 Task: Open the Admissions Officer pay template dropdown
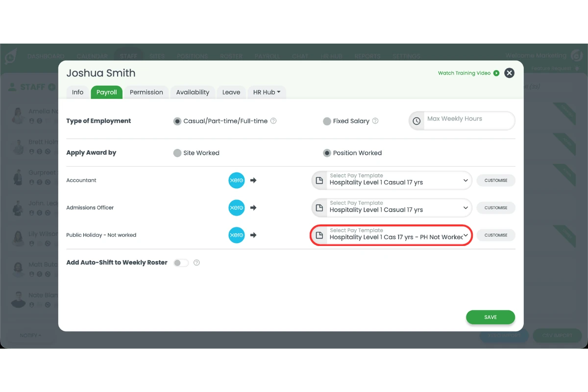[x=392, y=208]
